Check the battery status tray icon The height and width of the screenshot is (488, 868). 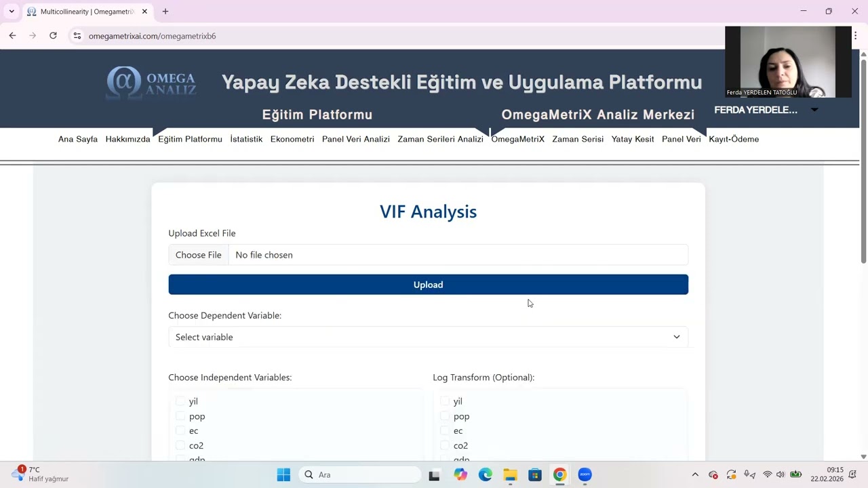click(x=796, y=474)
